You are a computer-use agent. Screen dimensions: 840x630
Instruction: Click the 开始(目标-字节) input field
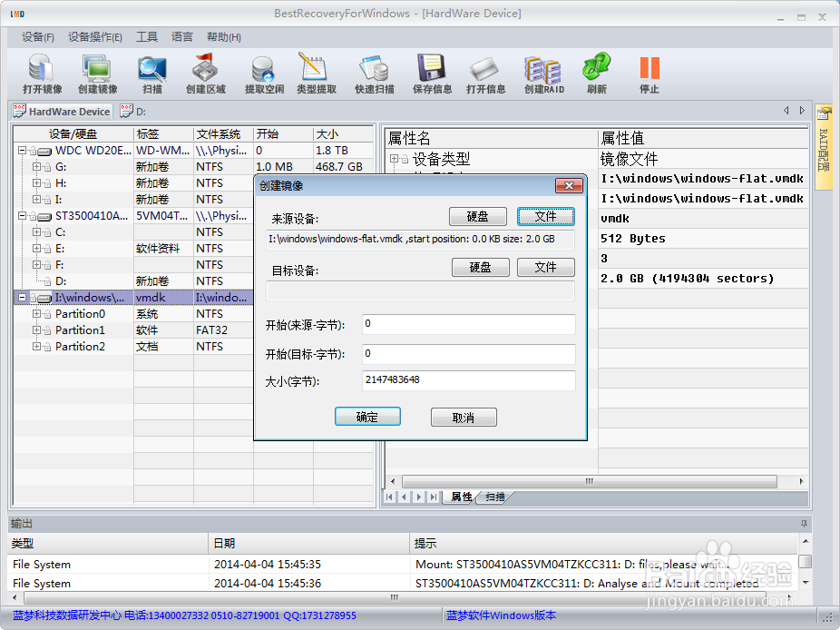[x=469, y=354]
